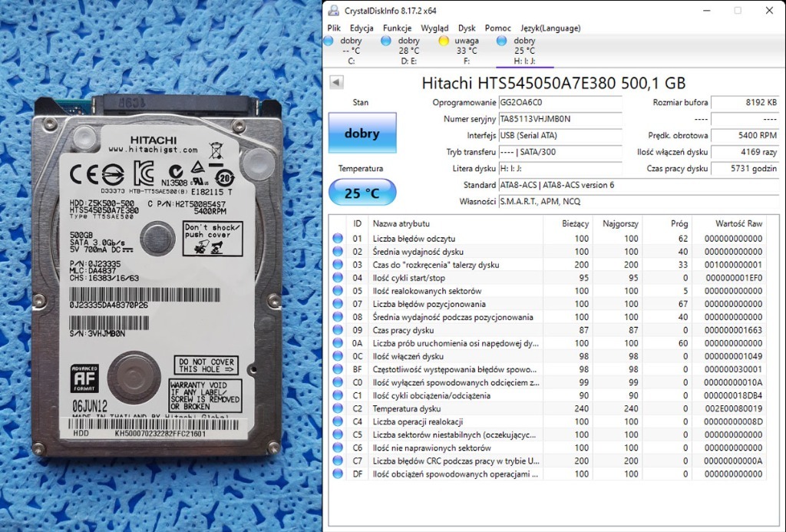Click the CrystalDiskInfo app icon in title bar
Screen dimensions: 786x532
point(332,11)
